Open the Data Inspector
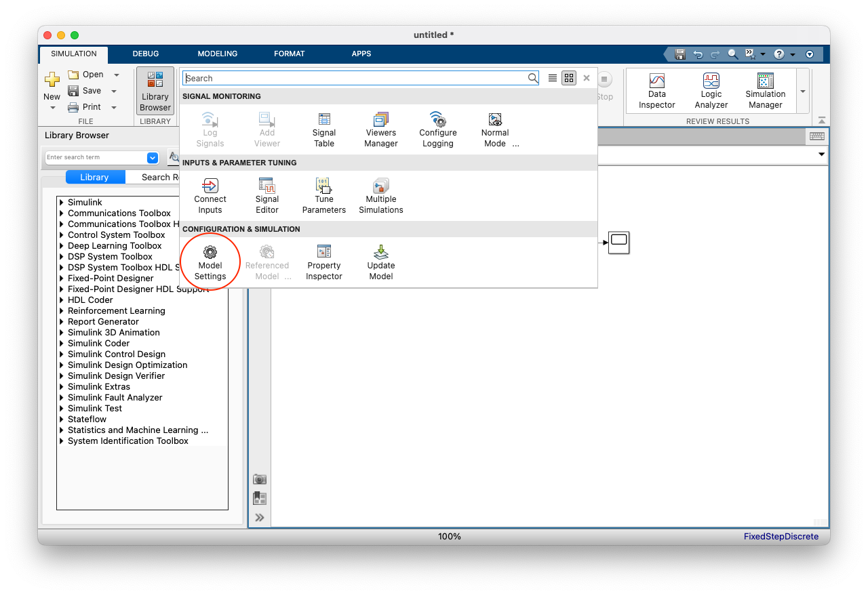This screenshot has width=868, height=595. point(657,91)
